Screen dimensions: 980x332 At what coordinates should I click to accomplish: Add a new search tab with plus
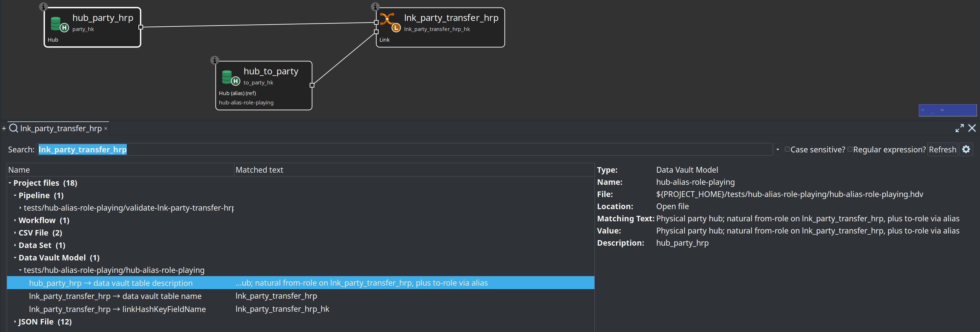tap(4, 128)
